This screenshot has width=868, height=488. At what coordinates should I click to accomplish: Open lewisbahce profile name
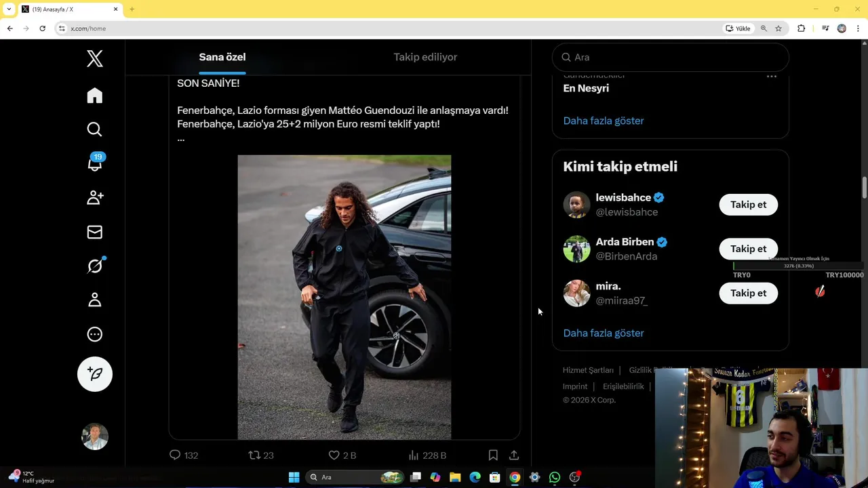coord(623,197)
